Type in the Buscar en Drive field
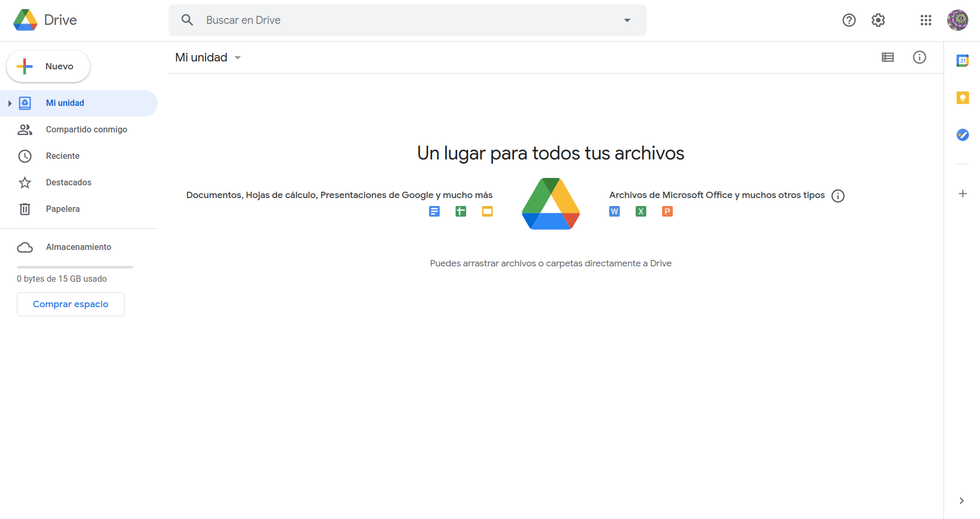 (407, 20)
